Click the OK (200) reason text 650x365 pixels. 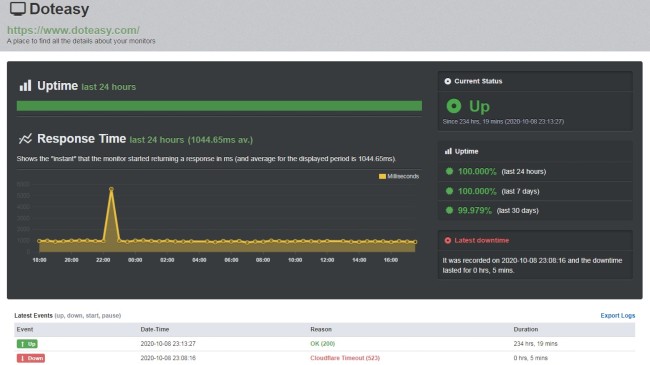(323, 344)
